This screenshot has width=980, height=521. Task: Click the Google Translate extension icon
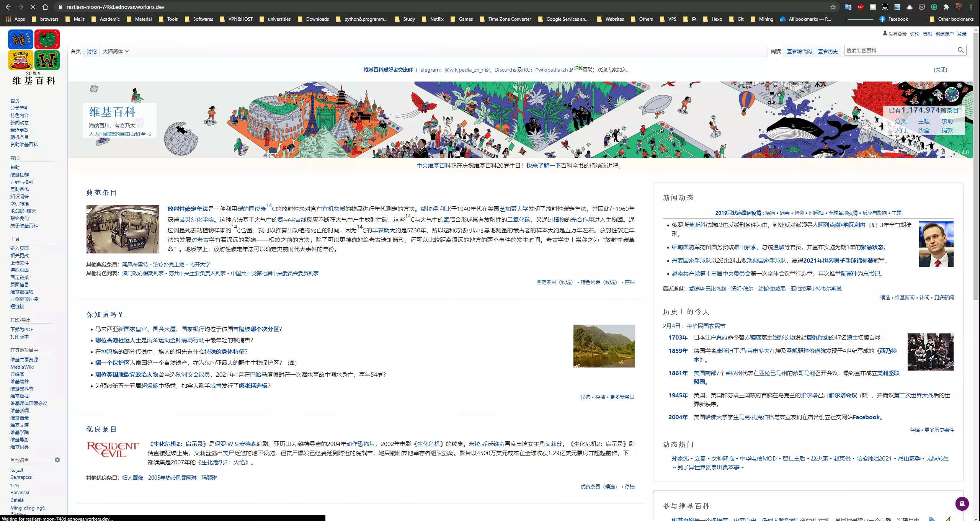pyautogui.click(x=848, y=7)
